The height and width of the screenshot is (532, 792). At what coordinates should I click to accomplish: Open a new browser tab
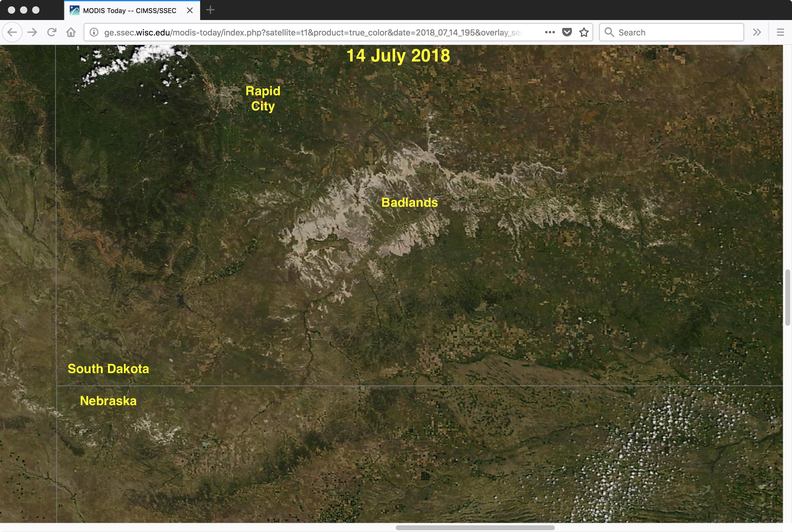210,10
